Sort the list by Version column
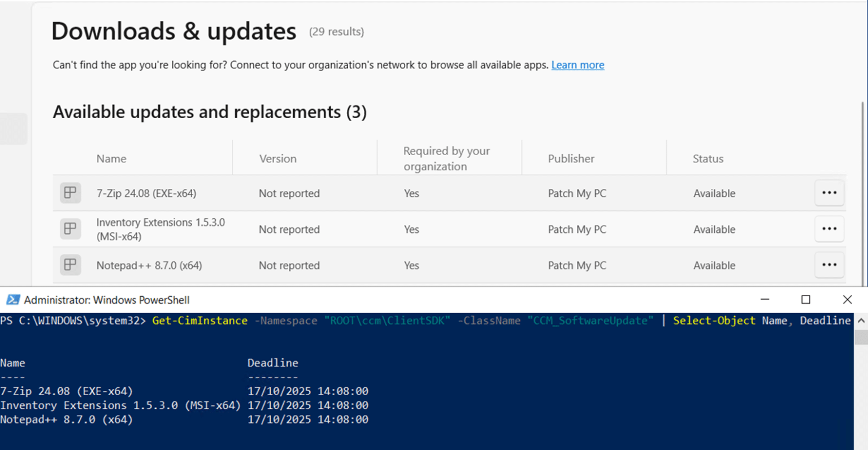Screen dimensions: 868x450 click(x=277, y=159)
